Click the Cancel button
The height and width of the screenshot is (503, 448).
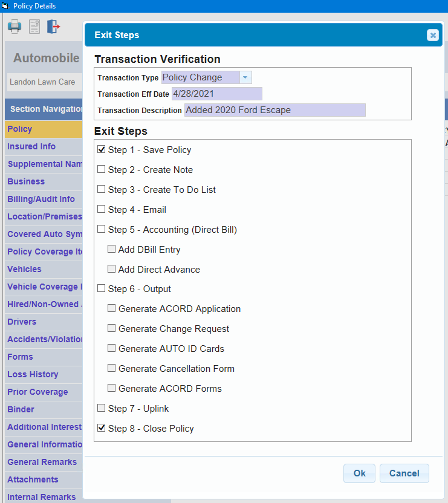[x=404, y=473]
